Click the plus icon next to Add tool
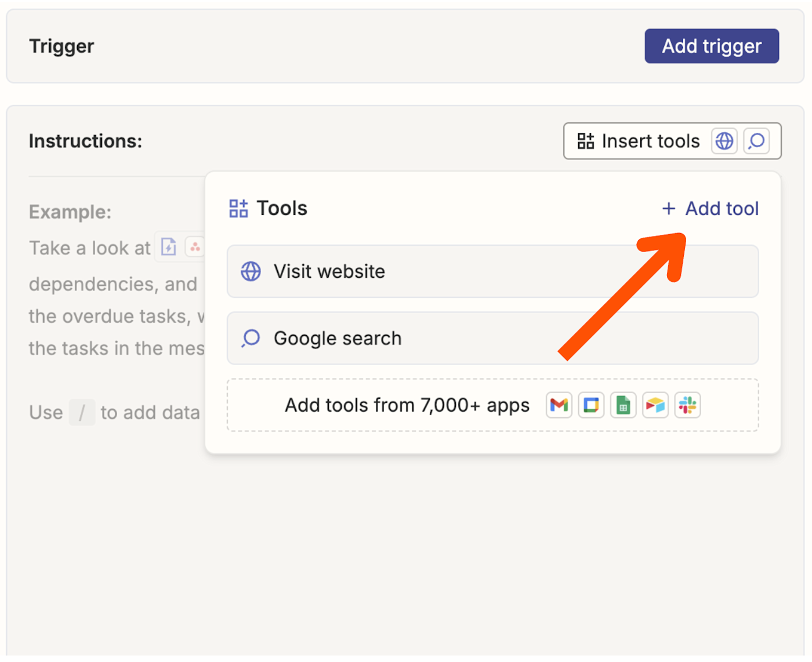812x662 pixels. tap(669, 209)
